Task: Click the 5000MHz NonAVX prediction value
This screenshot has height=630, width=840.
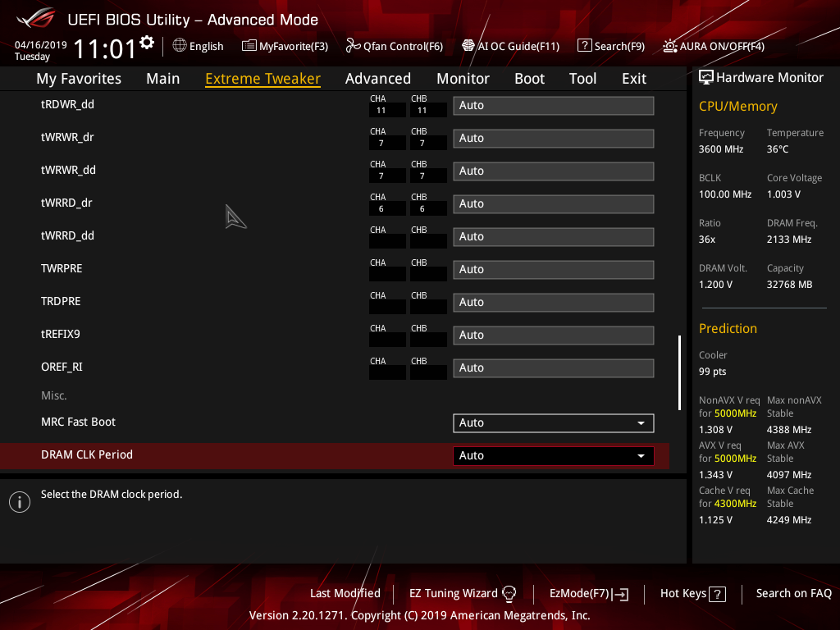Action: pyautogui.click(x=735, y=413)
